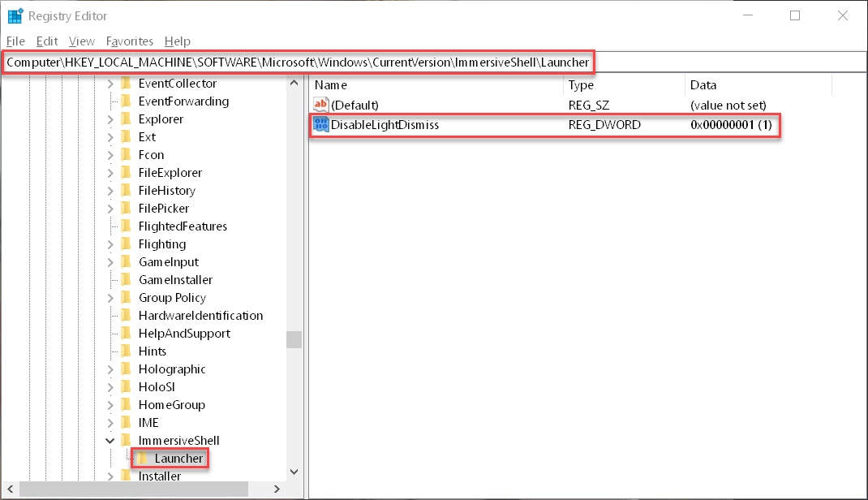Image resolution: width=868 pixels, height=500 pixels.
Task: Click the tree scroll down arrow
Action: [294, 472]
